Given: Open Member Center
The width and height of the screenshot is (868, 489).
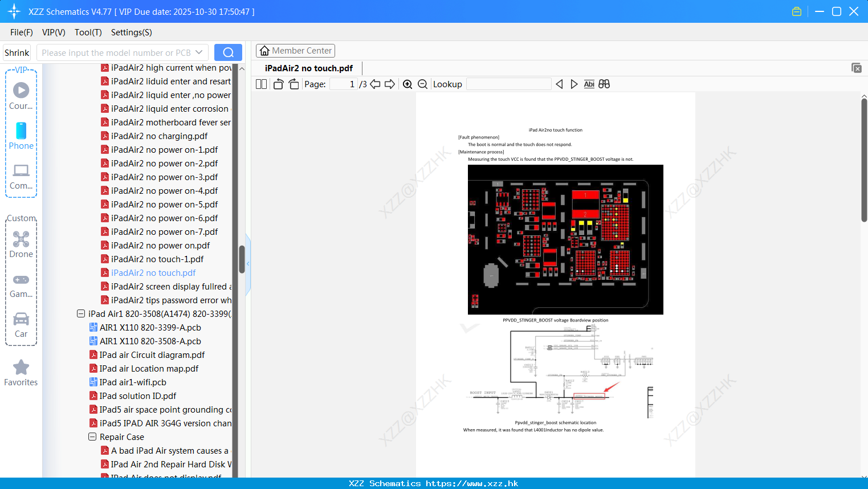Looking at the screenshot, I should 295,51.
